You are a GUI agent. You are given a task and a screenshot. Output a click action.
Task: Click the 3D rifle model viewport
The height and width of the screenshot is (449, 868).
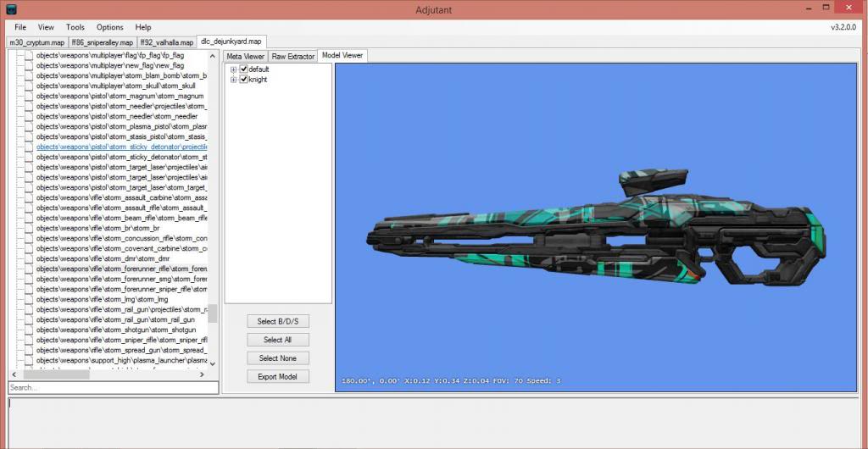point(596,227)
